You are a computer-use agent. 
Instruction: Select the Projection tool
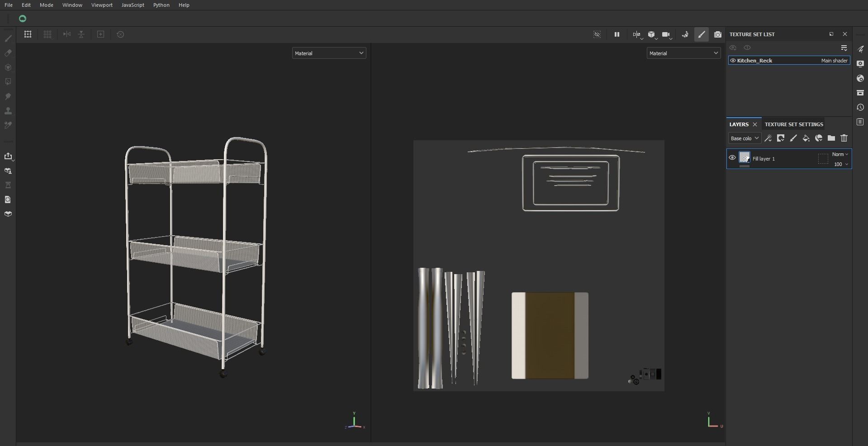(8, 67)
